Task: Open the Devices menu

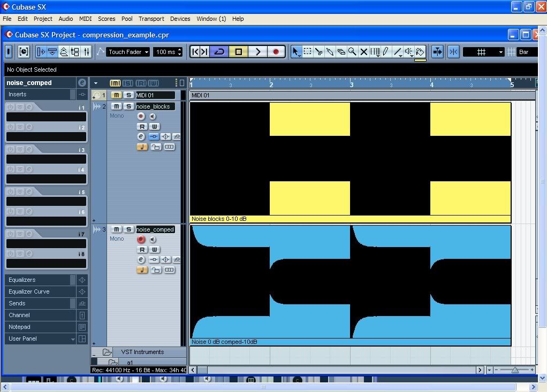Action: click(180, 19)
